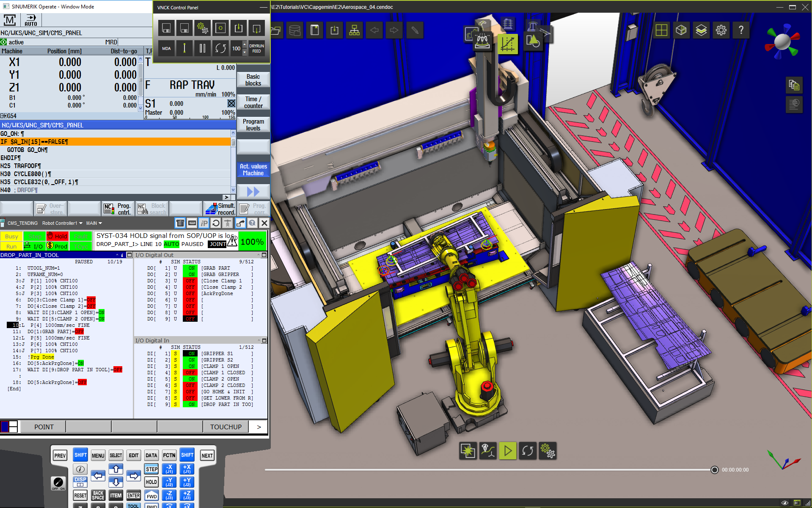
Task: Open the spray robot tool icon
Action: (x=482, y=41)
